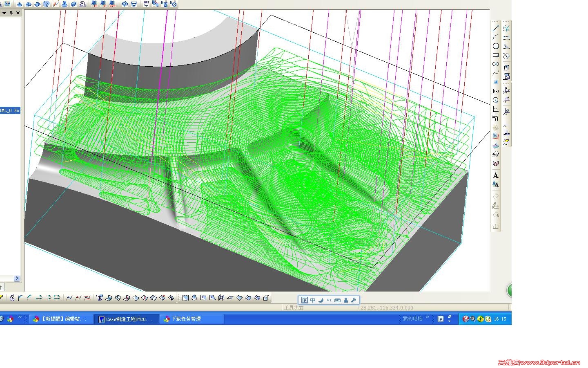The image size is (588, 368).
Task: Toggle the IME punctuation mode button
Action: [x=329, y=300]
